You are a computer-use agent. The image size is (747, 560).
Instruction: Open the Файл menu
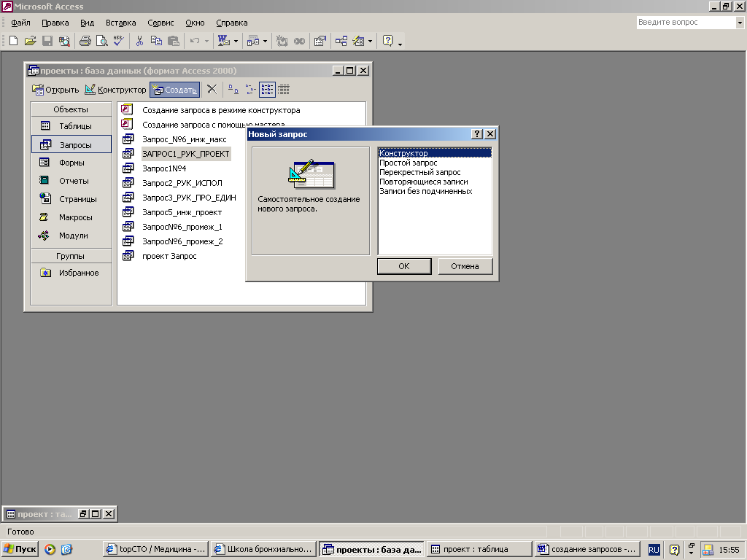click(20, 23)
